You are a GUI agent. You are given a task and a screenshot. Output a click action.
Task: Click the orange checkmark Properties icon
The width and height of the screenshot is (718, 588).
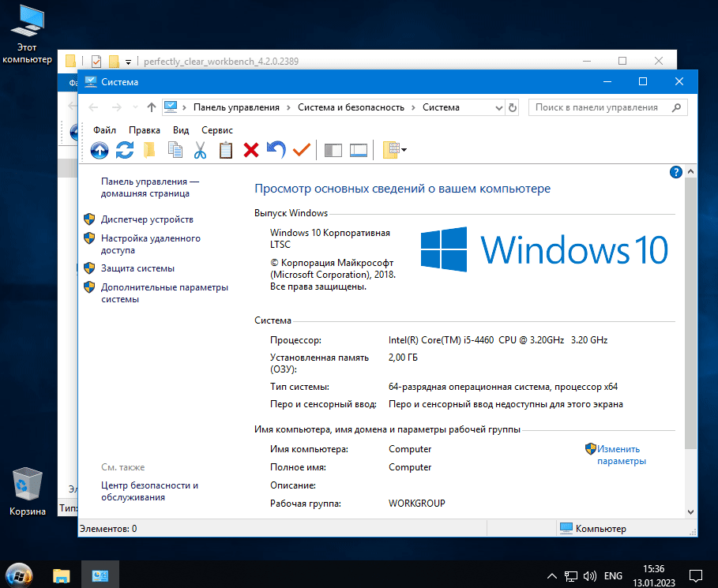click(x=302, y=150)
